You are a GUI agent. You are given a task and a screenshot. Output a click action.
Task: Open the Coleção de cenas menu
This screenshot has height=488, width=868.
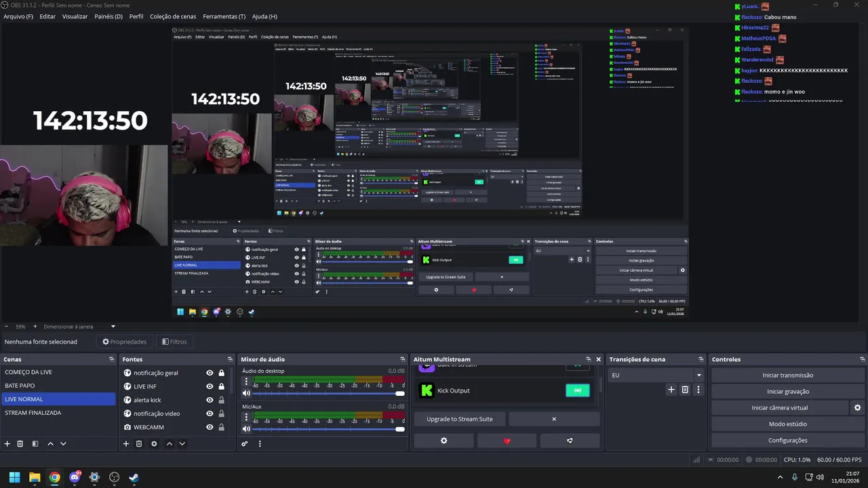173,16
